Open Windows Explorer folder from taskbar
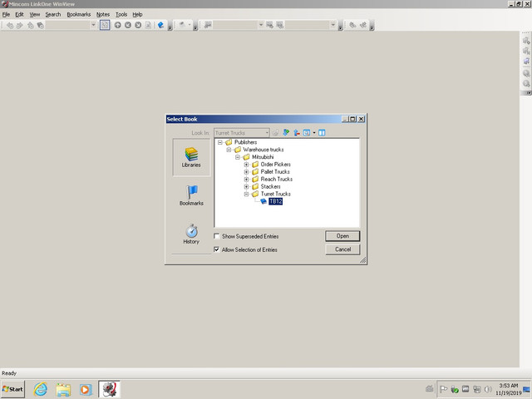This screenshot has width=532, height=399. coord(63,389)
